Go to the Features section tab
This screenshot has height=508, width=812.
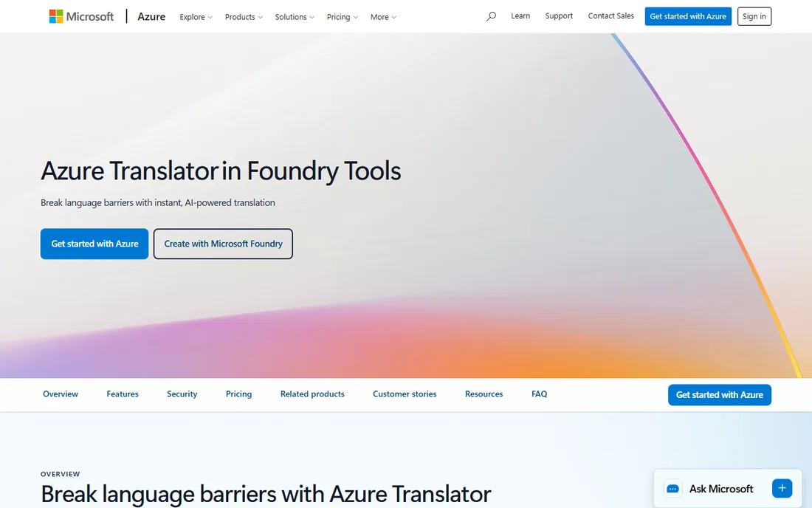point(123,394)
